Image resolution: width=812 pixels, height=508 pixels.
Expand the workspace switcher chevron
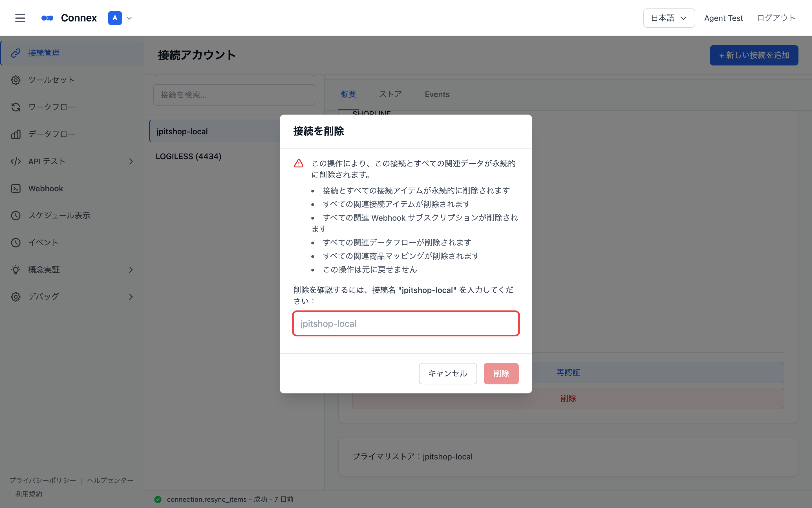pyautogui.click(x=129, y=18)
